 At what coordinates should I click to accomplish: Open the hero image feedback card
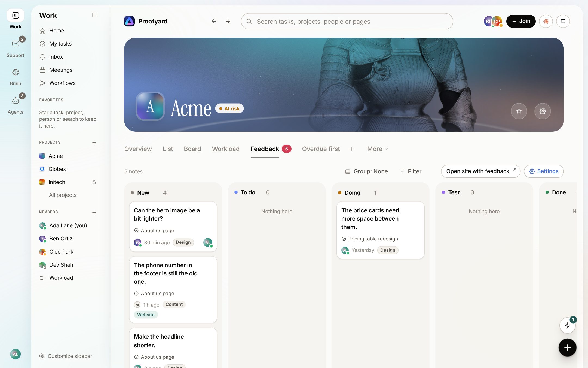(173, 226)
